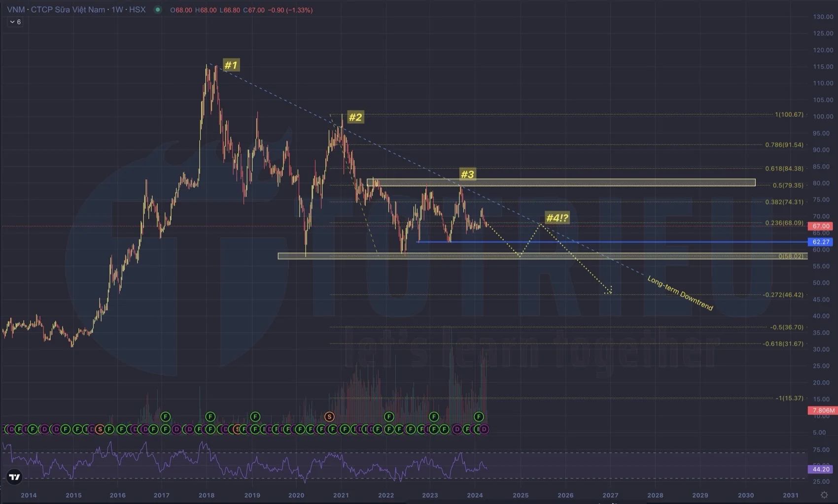Image resolution: width=838 pixels, height=504 pixels.
Task: Click the TradingView logo badge
Action: pyautogui.click(x=15, y=476)
